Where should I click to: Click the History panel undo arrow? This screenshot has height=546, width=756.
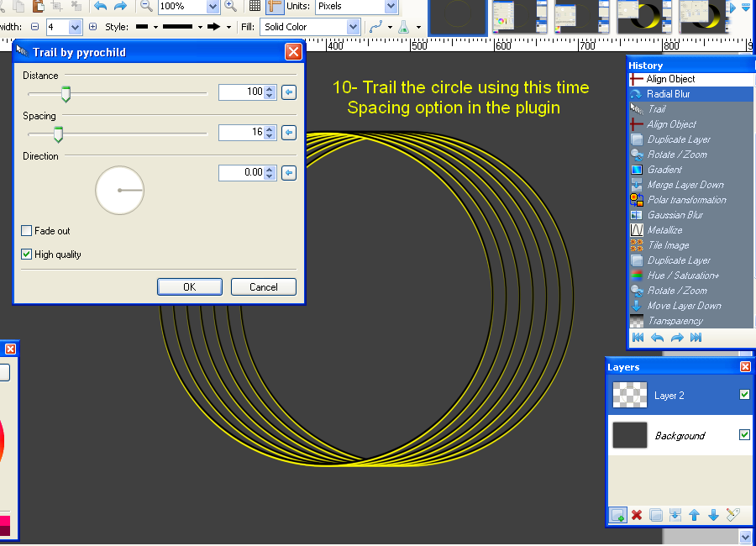pos(657,338)
